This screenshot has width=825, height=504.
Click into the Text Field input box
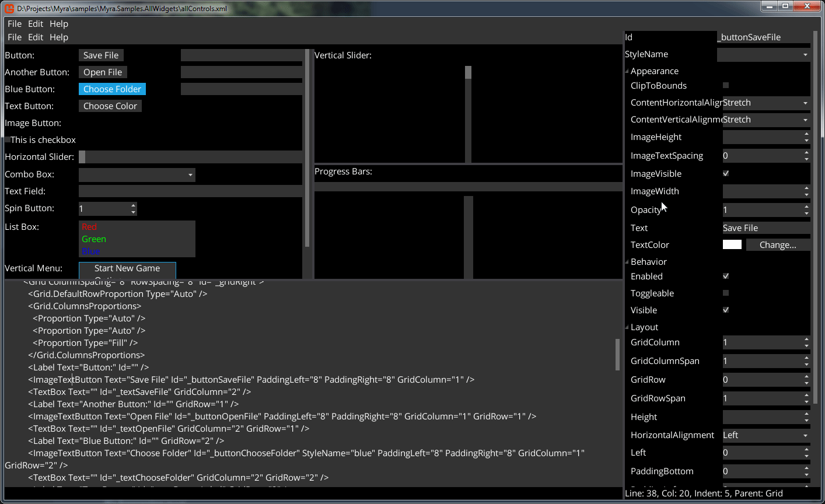pyautogui.click(x=190, y=191)
